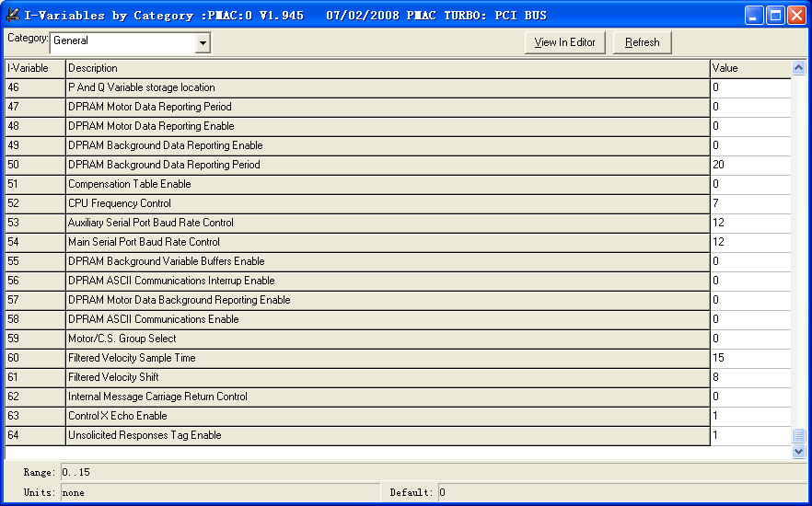Click value 1 of Unsolicited Responses Tag
Image resolution: width=812 pixels, height=506 pixels.
pos(750,435)
